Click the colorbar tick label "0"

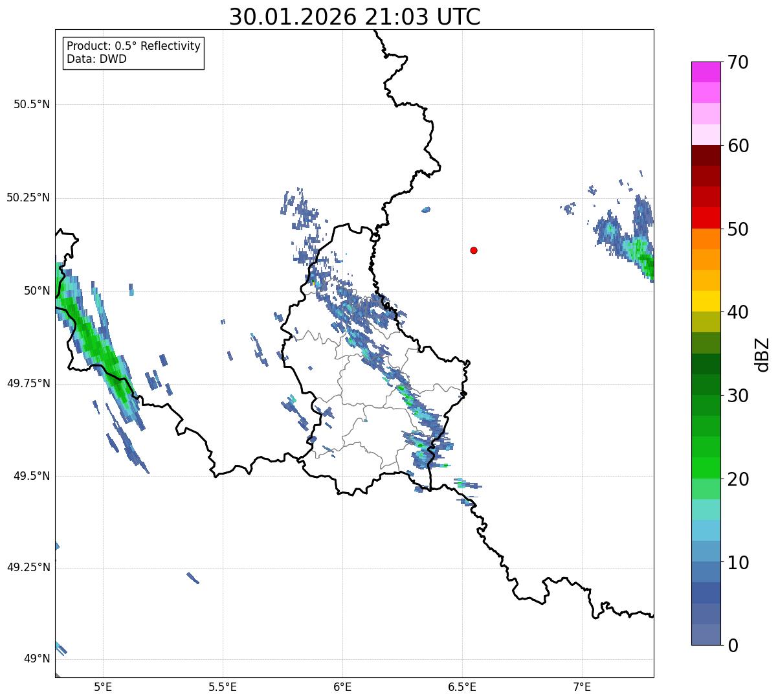pyautogui.click(x=733, y=646)
